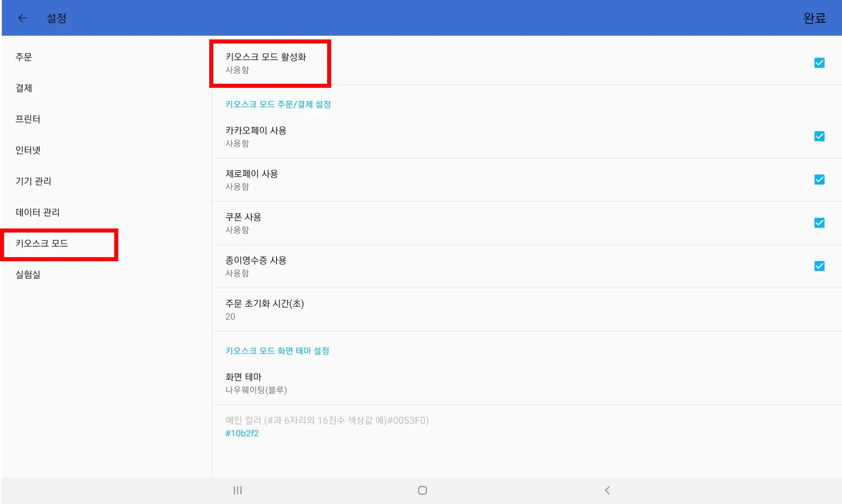Tap the 완료 button

[814, 18]
